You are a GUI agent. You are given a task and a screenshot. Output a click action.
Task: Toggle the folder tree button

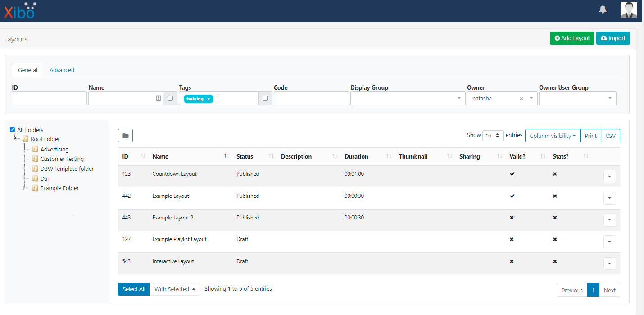tap(125, 135)
